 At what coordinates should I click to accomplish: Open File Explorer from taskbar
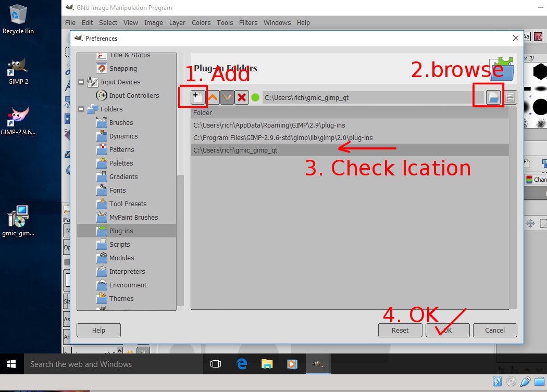(x=267, y=364)
